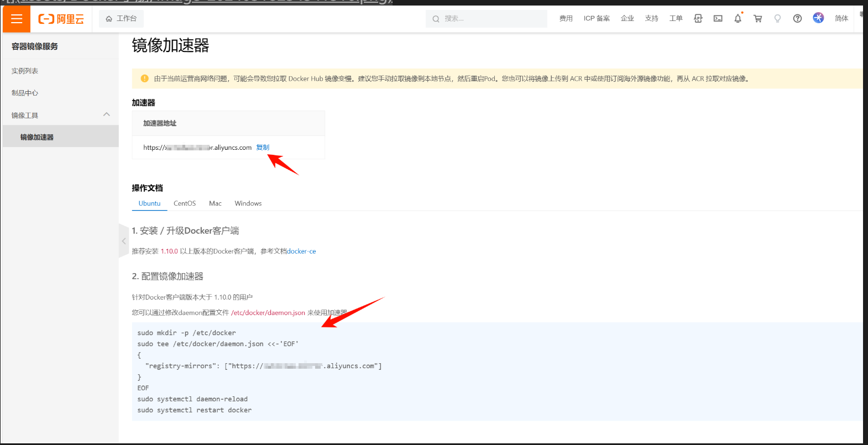Switch to the Mac tab
Screen dimensions: 868x445
pyautogui.click(x=215, y=203)
